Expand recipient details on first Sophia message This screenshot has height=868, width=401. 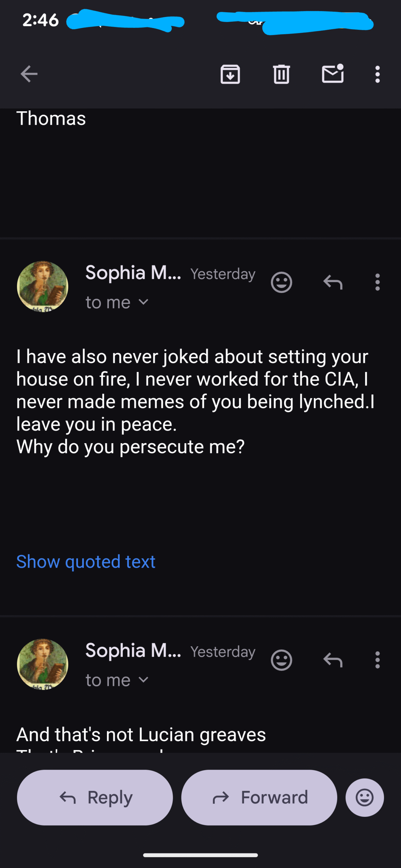pos(144,302)
